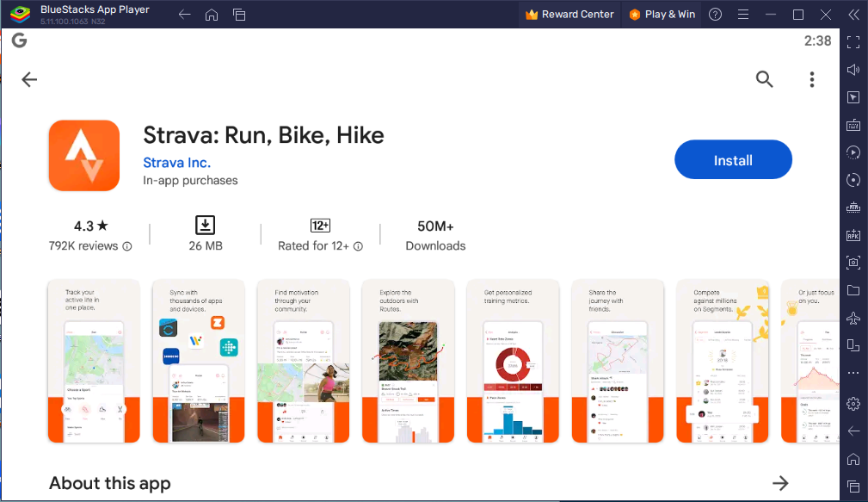Click the 'Strava: Run, Bike, Hike' title
The height and width of the screenshot is (502, 868).
263,135
